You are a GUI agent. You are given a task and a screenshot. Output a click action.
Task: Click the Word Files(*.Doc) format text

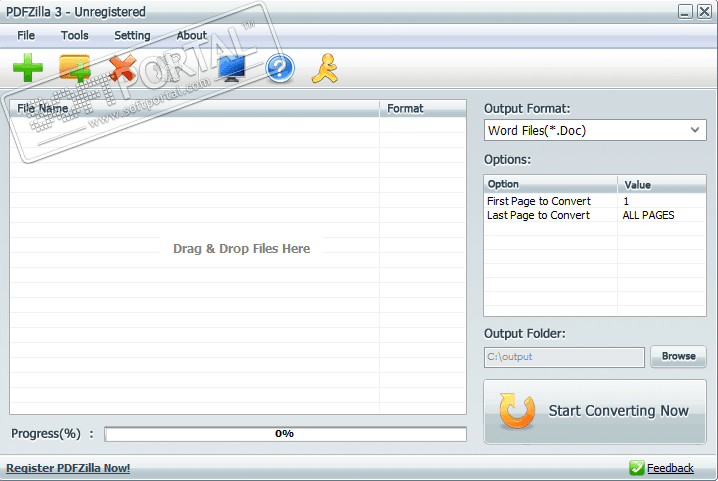pos(537,131)
